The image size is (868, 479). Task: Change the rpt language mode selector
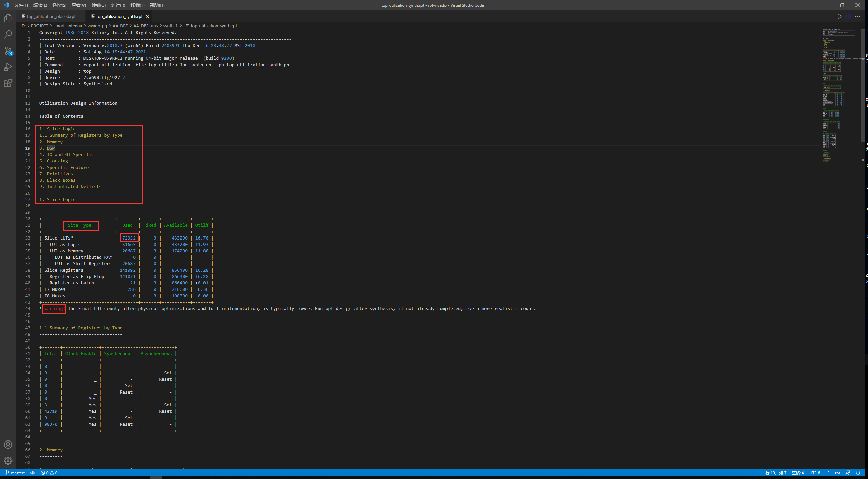coord(837,473)
